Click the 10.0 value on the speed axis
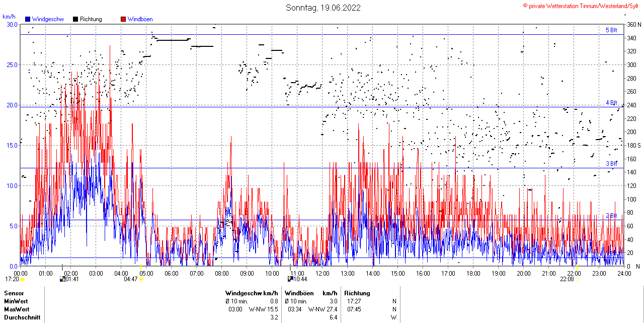Image resolution: width=644 pixels, height=323 pixels. [x=12, y=185]
